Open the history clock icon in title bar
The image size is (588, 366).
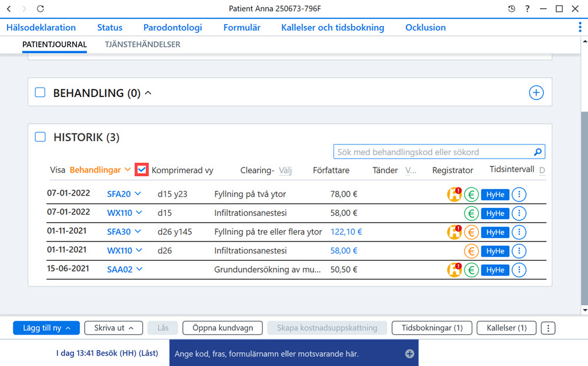(x=512, y=9)
